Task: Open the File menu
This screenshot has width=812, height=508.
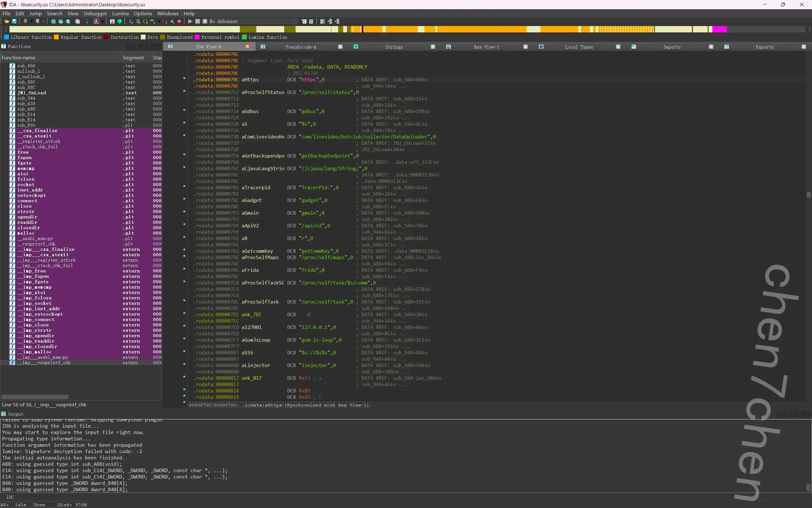Action: coord(6,13)
